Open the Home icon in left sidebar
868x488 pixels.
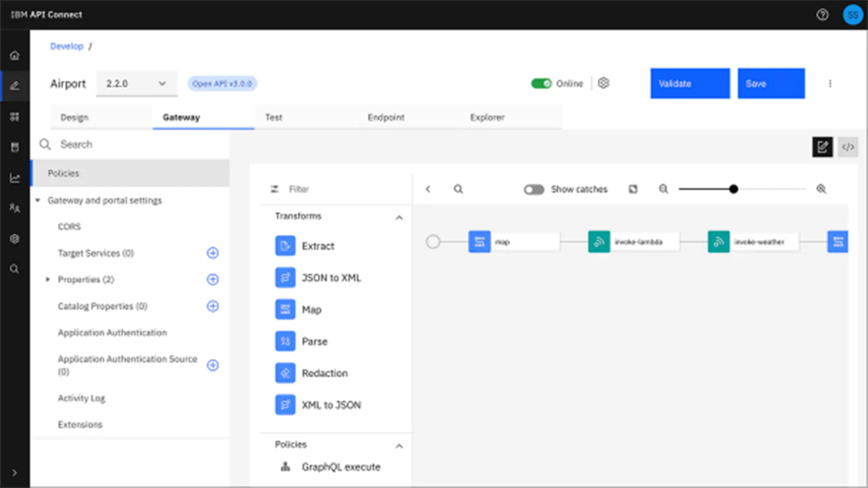click(15, 55)
